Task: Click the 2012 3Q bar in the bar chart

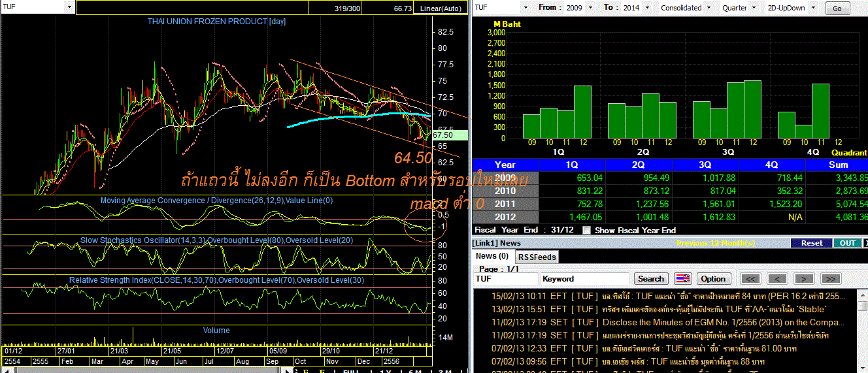Action: [752, 109]
